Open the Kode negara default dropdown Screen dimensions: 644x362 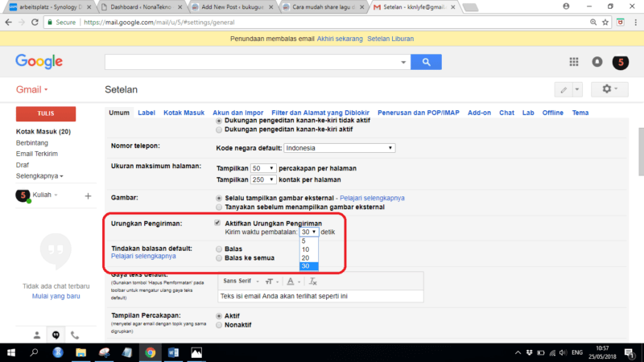coord(339,148)
